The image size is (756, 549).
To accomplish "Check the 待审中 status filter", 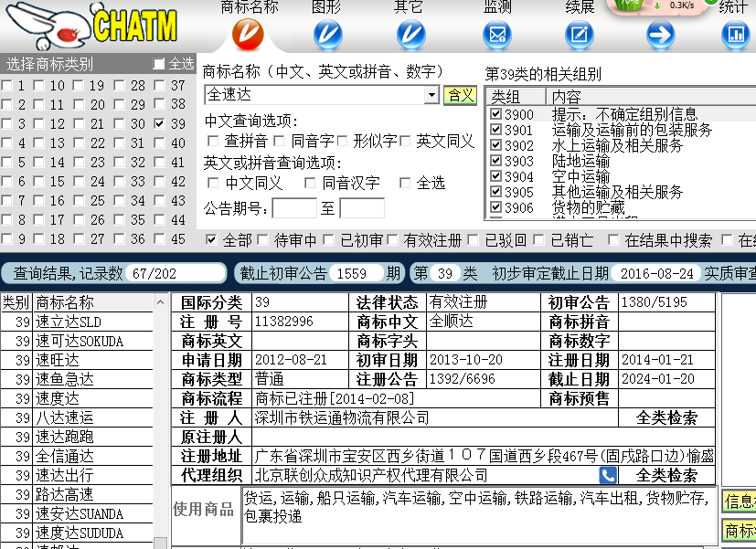I will point(262,240).
